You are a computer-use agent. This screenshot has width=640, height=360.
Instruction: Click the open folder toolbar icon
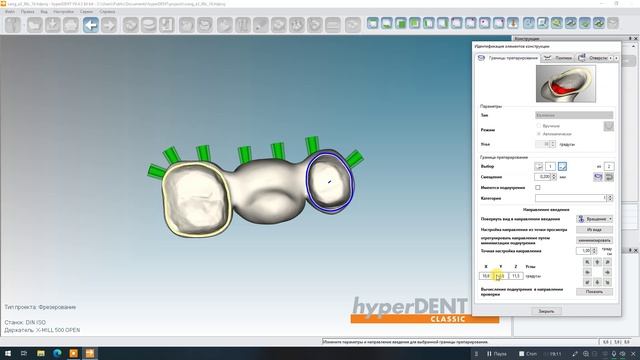coord(35,25)
